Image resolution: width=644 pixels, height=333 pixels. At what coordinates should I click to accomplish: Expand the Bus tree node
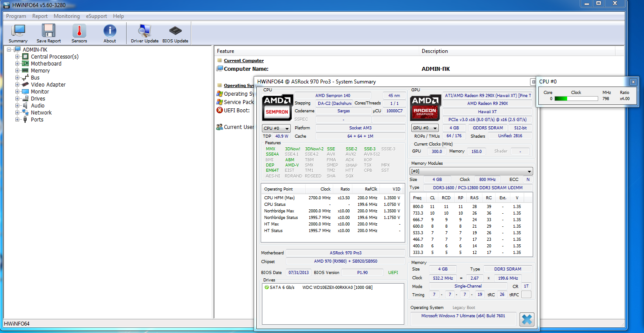17,77
